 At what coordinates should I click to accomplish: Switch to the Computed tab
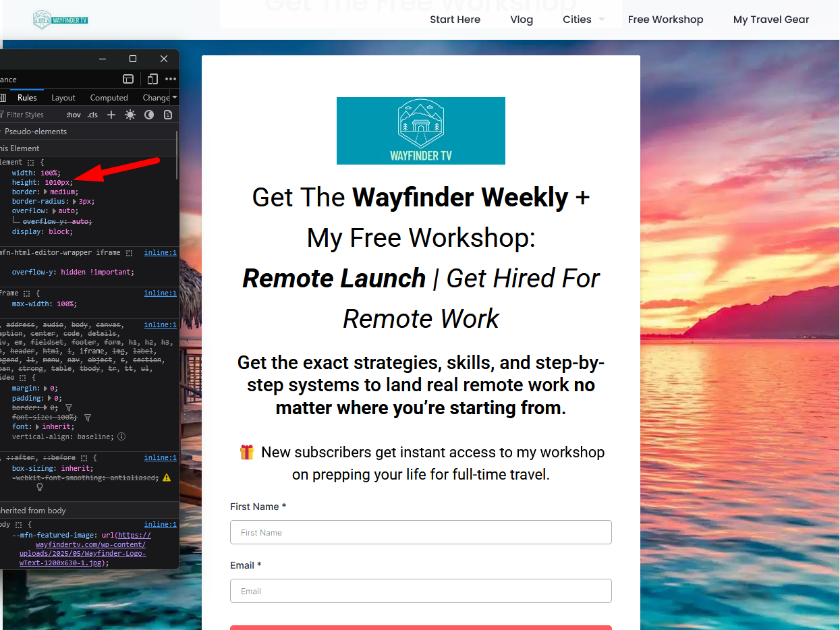(x=109, y=98)
